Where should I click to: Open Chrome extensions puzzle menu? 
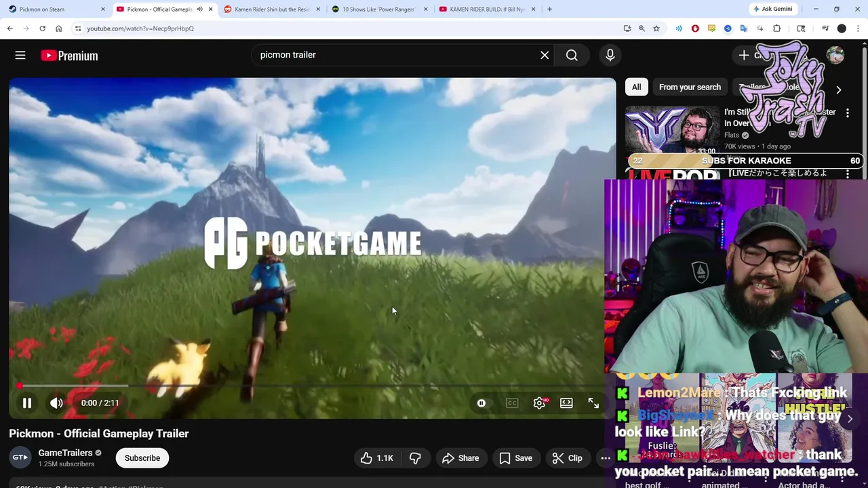[x=777, y=28]
